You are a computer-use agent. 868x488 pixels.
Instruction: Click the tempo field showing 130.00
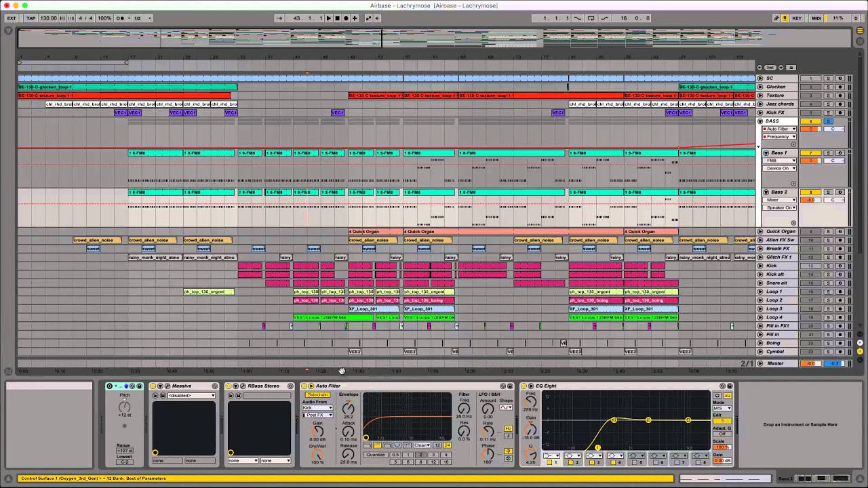tap(48, 18)
